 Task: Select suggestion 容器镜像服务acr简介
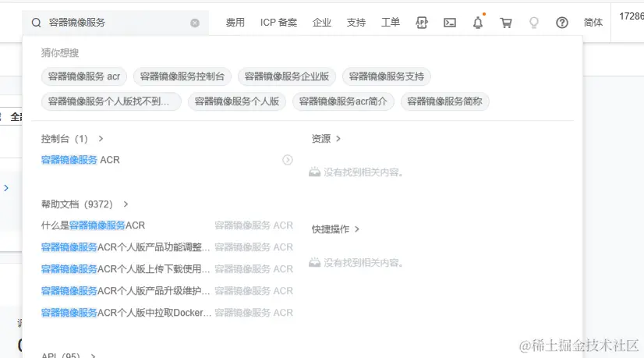click(343, 101)
